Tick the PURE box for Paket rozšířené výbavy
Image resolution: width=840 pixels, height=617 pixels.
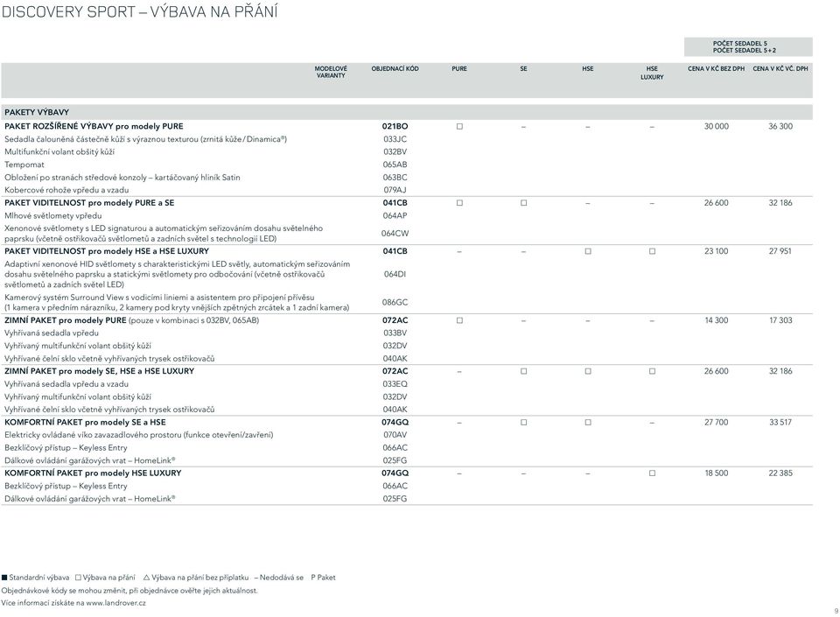[x=459, y=126]
